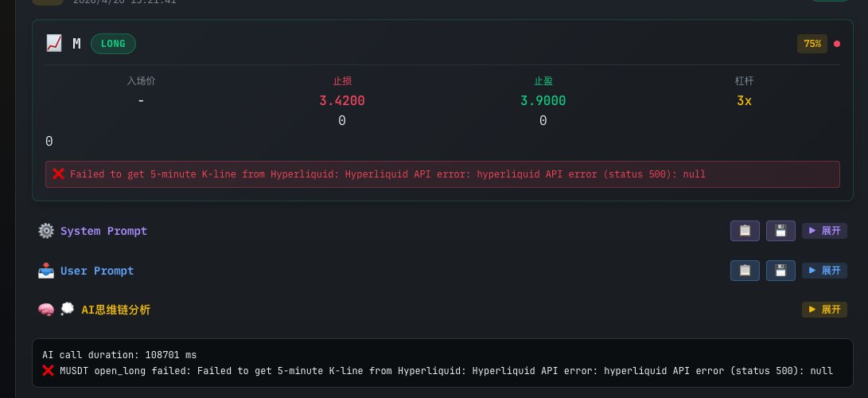Expand the User Prompt section
Viewport: 868px width, 398px height.
coord(824,271)
